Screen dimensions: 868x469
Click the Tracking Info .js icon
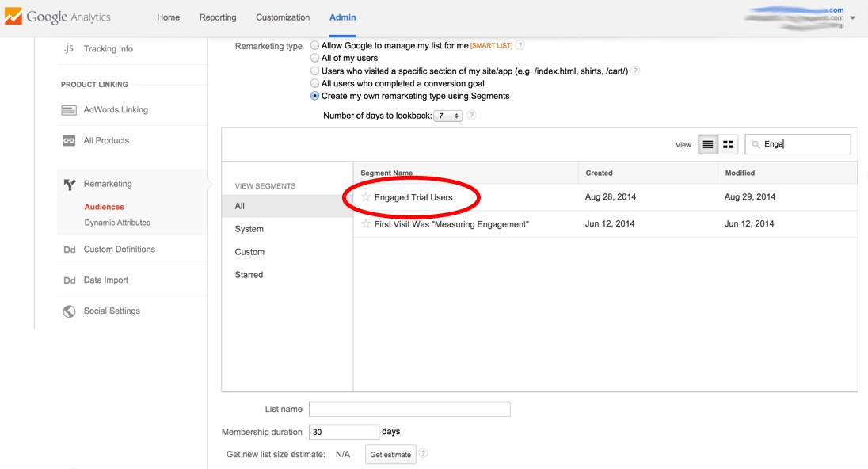pos(68,48)
